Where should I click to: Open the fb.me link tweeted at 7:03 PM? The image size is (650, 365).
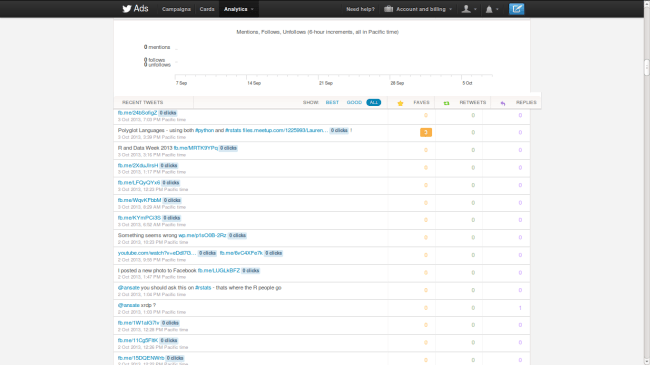[x=137, y=113]
